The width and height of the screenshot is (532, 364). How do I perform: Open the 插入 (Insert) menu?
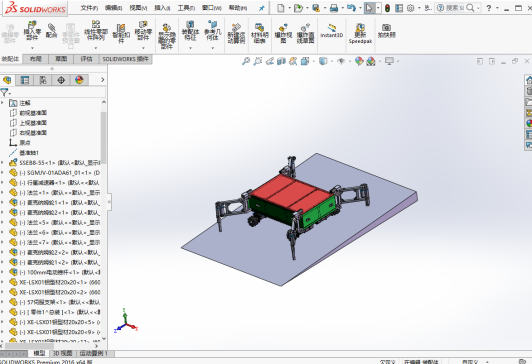pos(162,8)
